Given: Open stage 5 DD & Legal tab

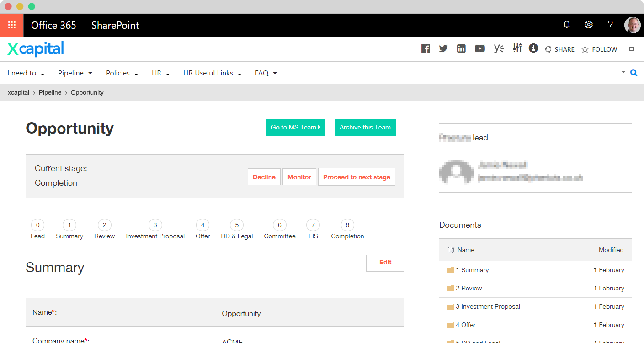Looking at the screenshot, I should [237, 230].
